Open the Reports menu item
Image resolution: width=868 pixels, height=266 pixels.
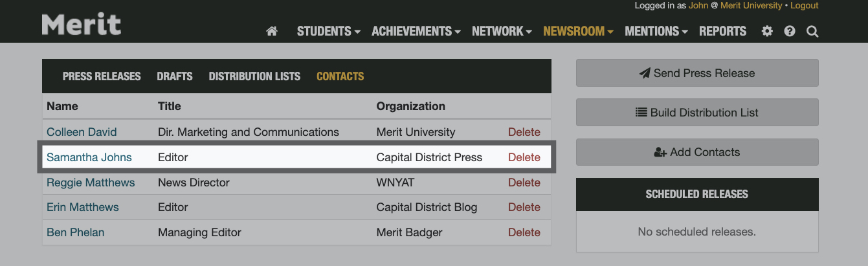(x=722, y=31)
